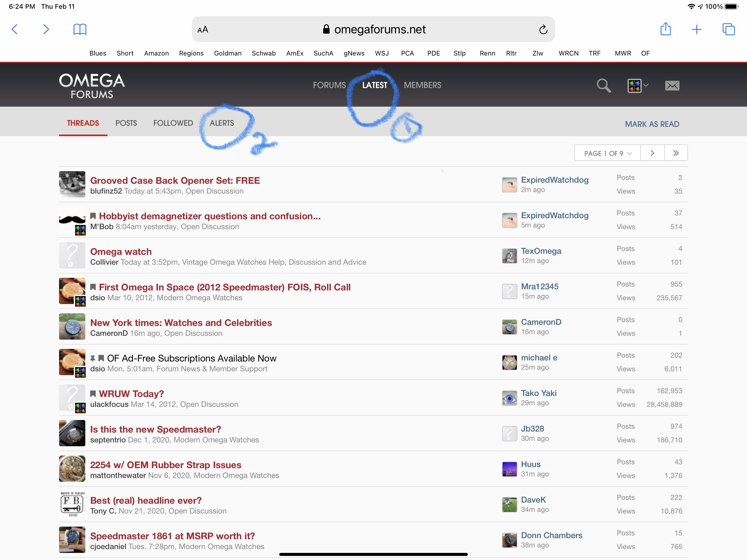Jump to last page double-arrow
Viewport: 747px width, 560px height.
[675, 153]
